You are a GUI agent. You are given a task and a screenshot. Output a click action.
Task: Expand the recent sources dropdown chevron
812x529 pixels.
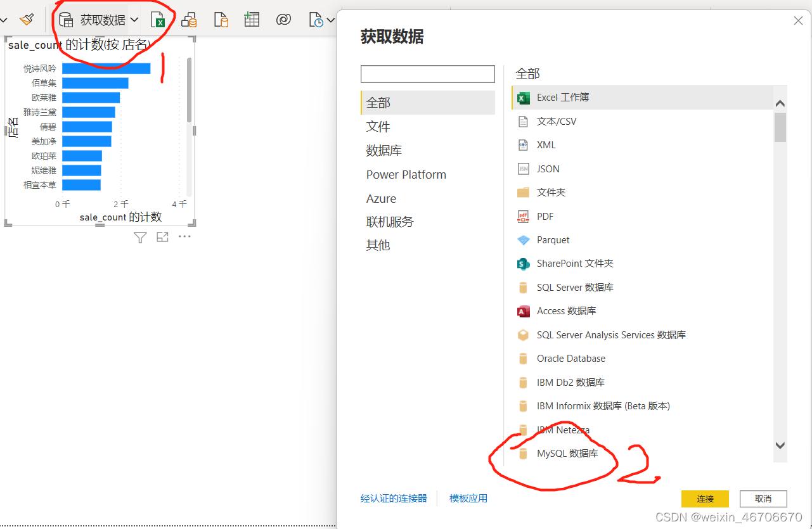332,20
